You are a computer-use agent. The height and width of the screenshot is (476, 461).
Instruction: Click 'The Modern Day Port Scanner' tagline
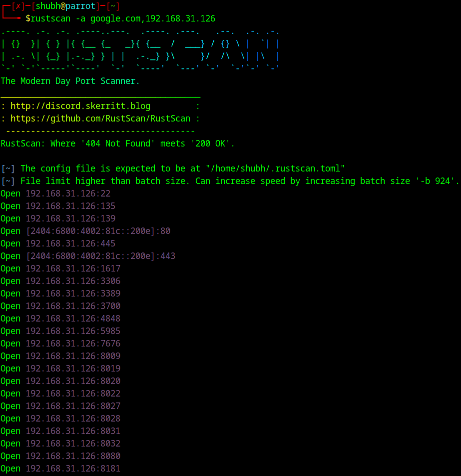click(70, 81)
